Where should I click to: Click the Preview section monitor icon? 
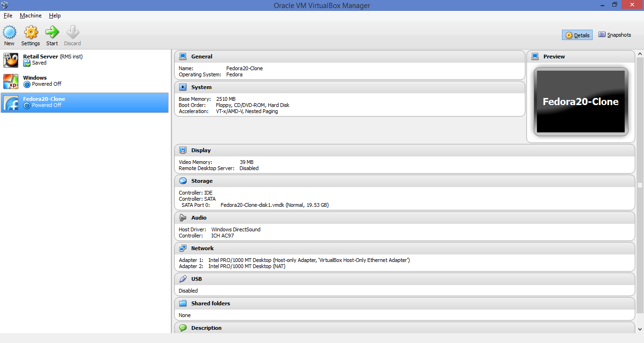tap(535, 57)
